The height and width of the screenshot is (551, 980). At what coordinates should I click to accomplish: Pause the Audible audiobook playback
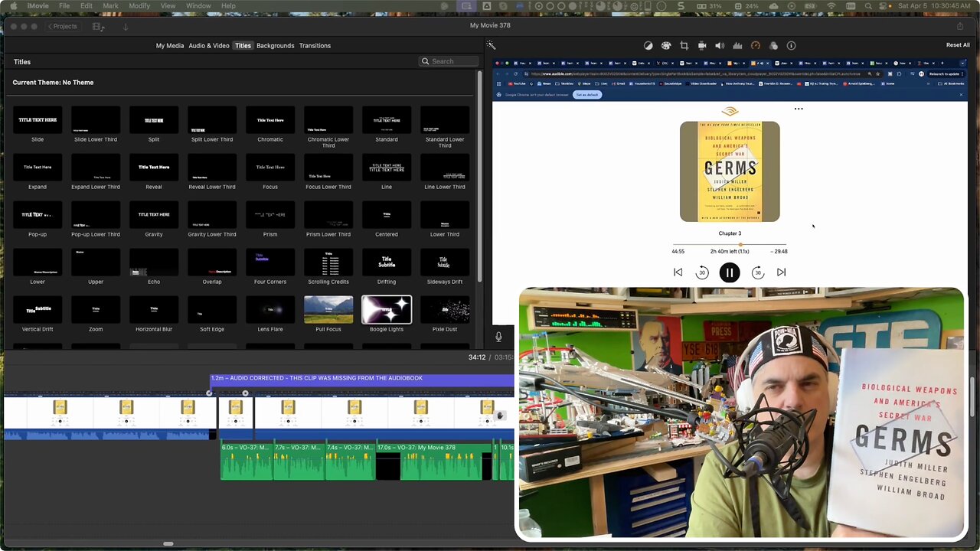pos(730,272)
